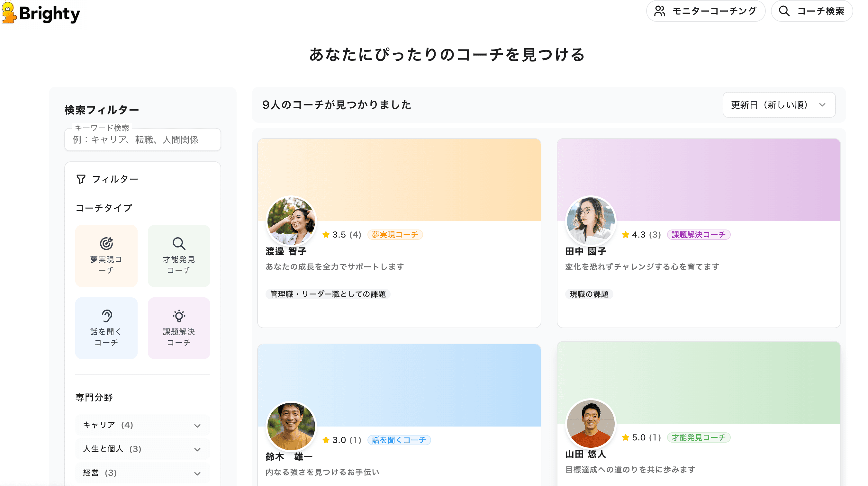Viewport: 868px width, 486px height.
Task: Click the 4.3 (3) rating text
Action: click(646, 235)
